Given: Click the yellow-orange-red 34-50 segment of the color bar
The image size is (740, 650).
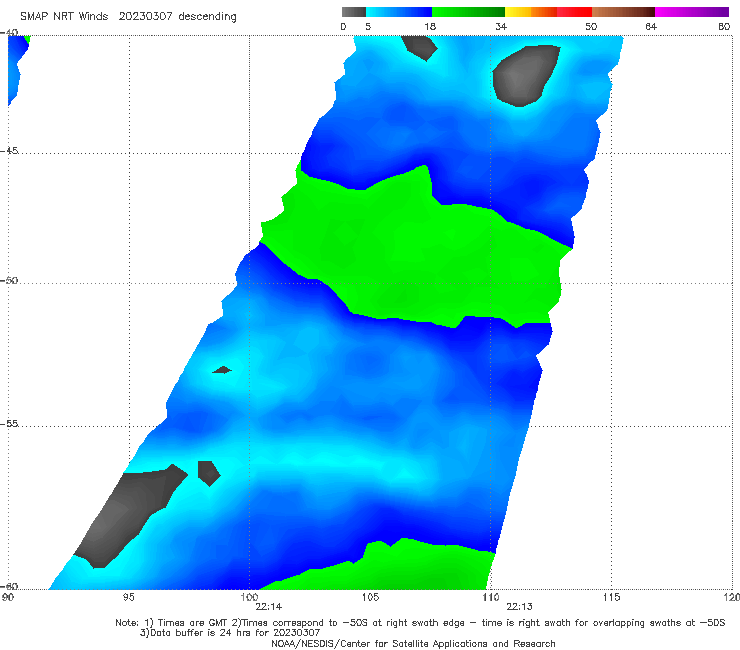Looking at the screenshot, I should (x=548, y=12).
